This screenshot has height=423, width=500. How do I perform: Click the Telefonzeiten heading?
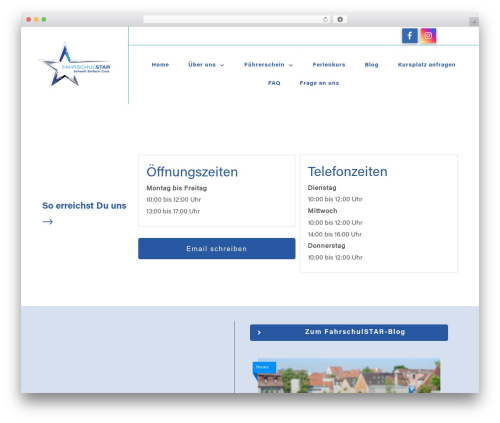click(347, 172)
